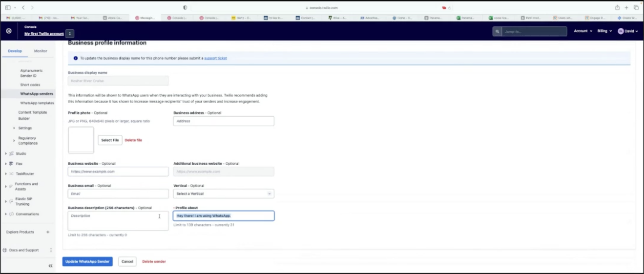
Task: Click the Twilio logo icon
Action: click(x=9, y=31)
